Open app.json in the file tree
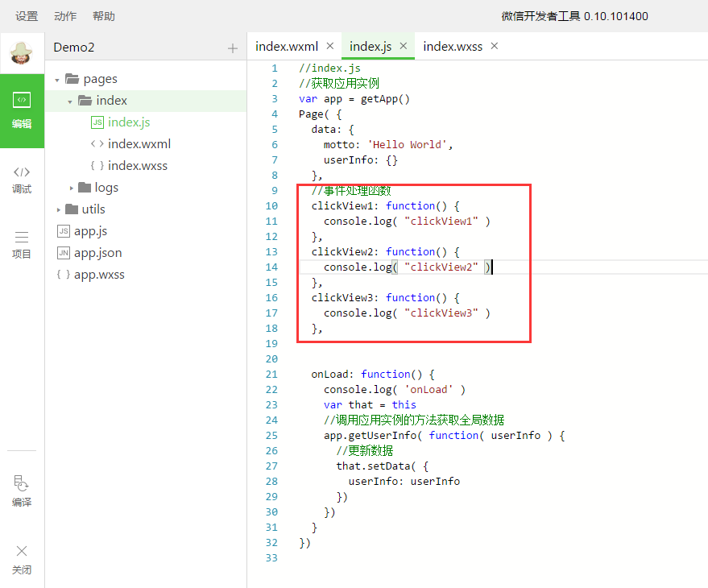The height and width of the screenshot is (588, 708). pyautogui.click(x=97, y=253)
